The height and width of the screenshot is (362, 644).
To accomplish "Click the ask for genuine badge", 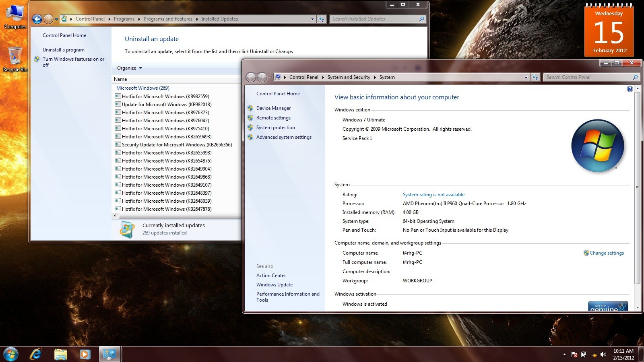I will pos(608,306).
